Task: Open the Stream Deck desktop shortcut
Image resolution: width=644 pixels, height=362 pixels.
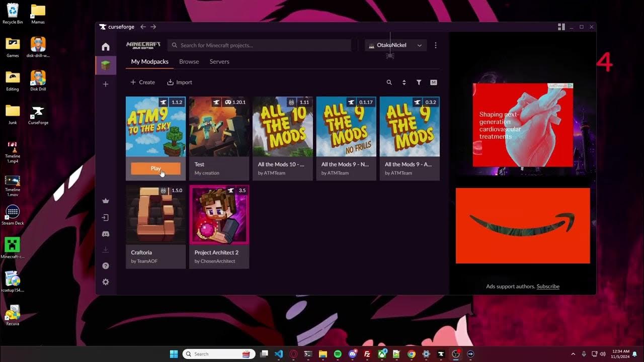Action: point(13,215)
